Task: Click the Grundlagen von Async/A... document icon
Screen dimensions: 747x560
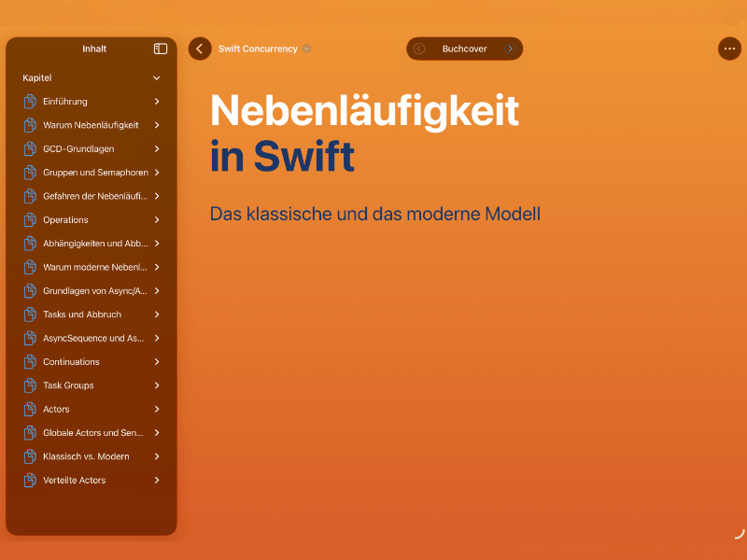Action: point(30,291)
